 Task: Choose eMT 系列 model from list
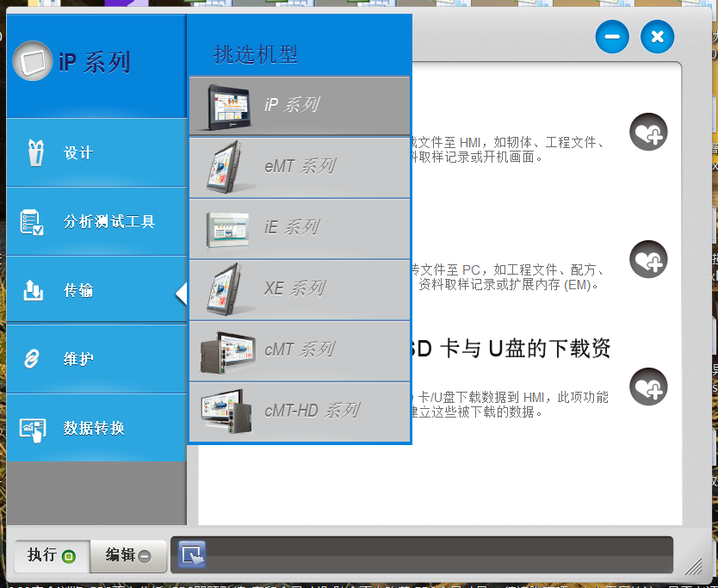tap(299, 167)
